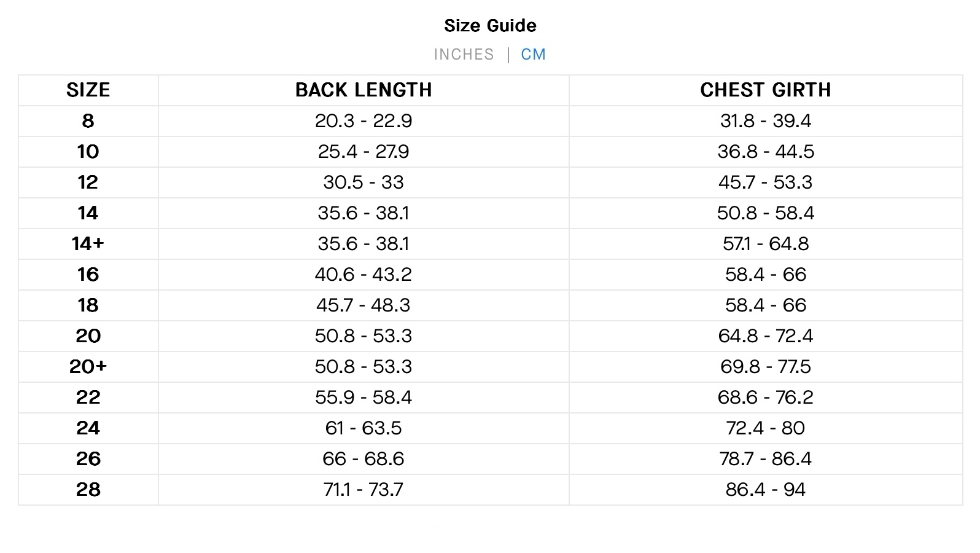
Task: Switch the size guide to INCHES
Action: [464, 55]
